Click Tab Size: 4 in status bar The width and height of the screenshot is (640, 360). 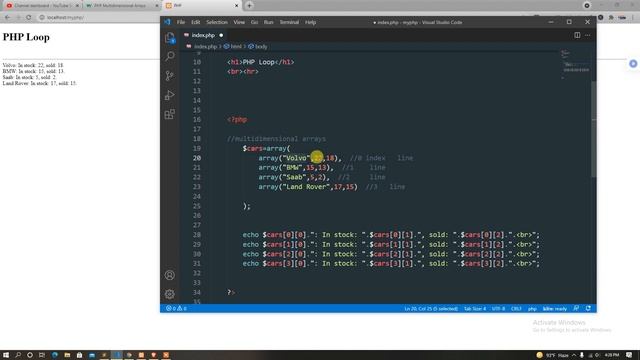click(475, 309)
